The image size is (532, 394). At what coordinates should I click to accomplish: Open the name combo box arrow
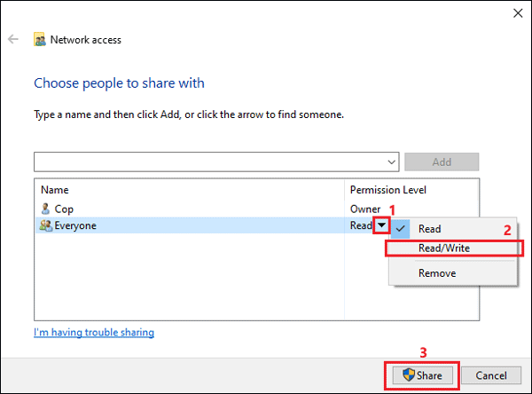coord(392,162)
